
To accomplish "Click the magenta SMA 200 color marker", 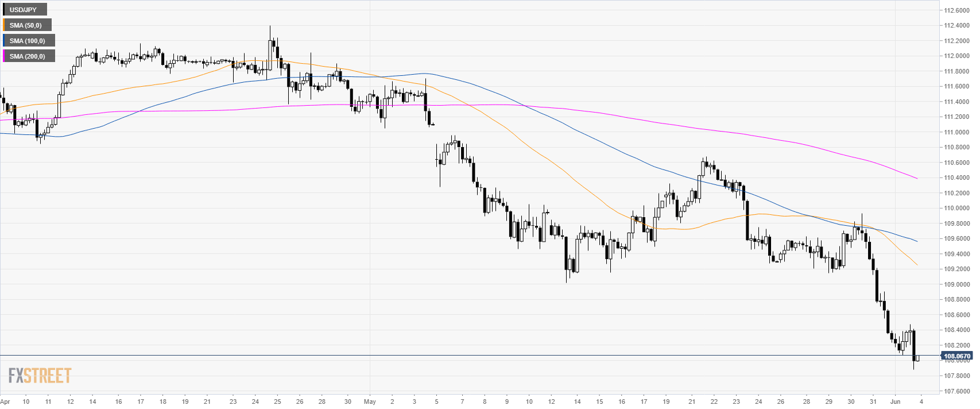I will pyautogui.click(x=3, y=56).
